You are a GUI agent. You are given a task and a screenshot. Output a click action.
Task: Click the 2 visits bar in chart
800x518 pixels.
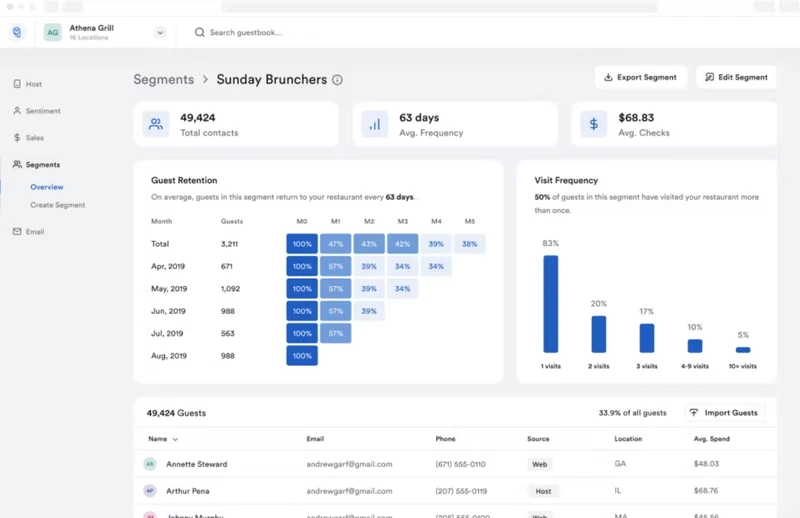point(599,334)
